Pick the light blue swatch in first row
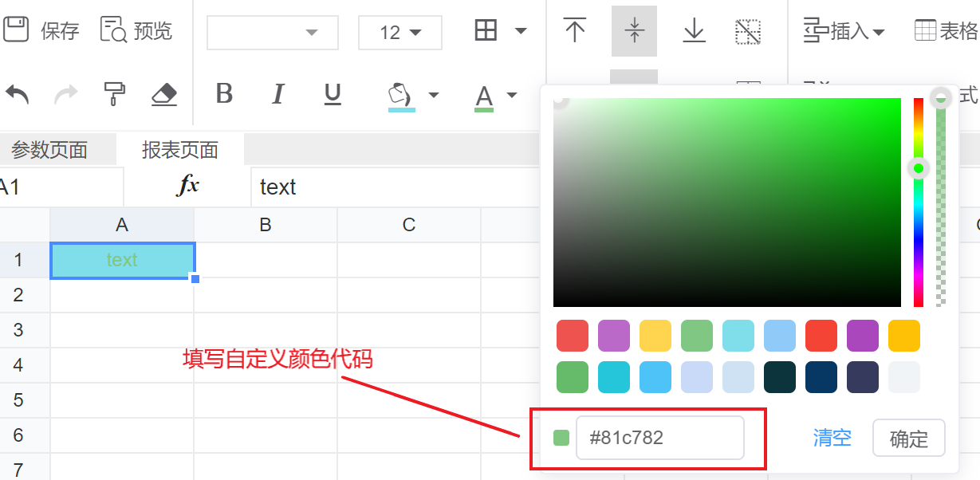Image resolution: width=980 pixels, height=480 pixels. click(x=780, y=336)
